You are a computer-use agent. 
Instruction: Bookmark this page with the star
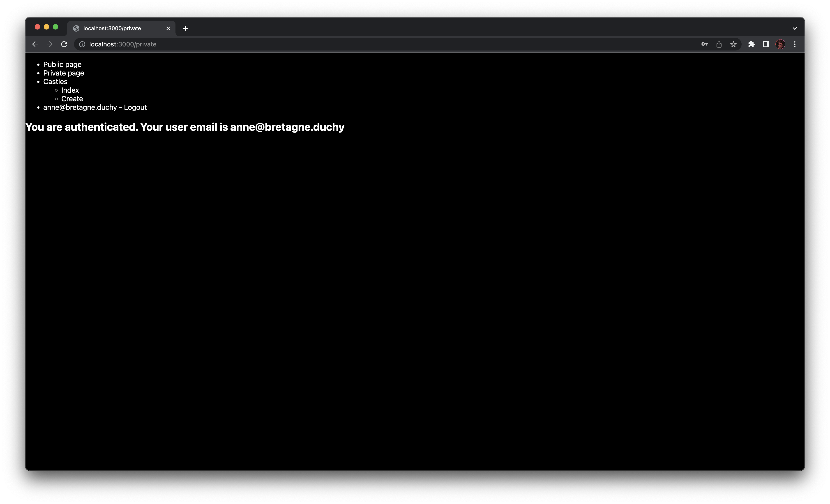(733, 44)
